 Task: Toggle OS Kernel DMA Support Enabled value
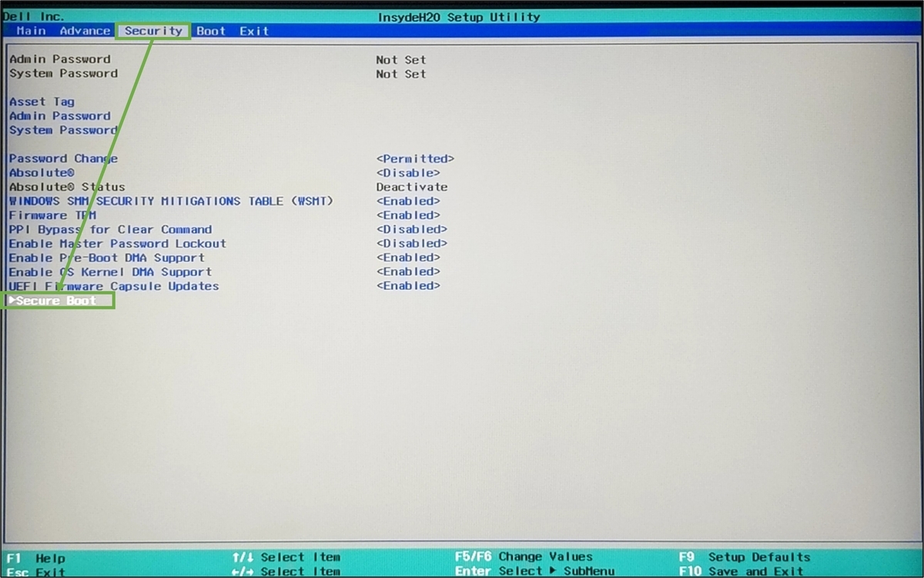[x=408, y=272]
